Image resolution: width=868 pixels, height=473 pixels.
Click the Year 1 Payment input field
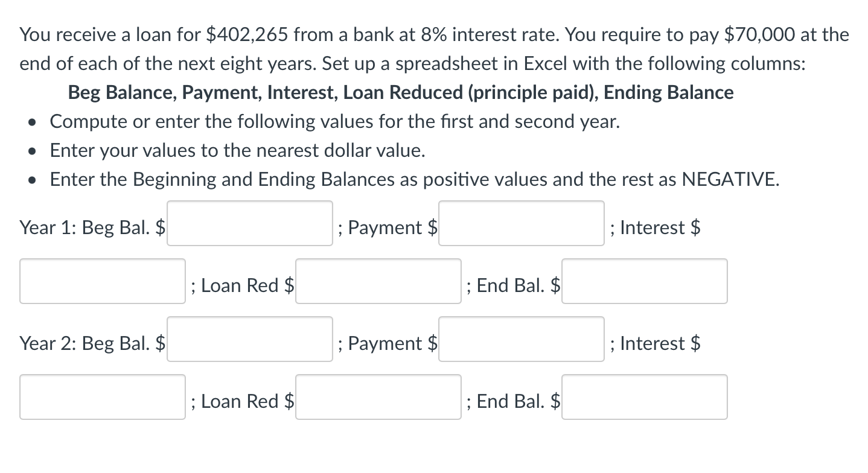521,223
